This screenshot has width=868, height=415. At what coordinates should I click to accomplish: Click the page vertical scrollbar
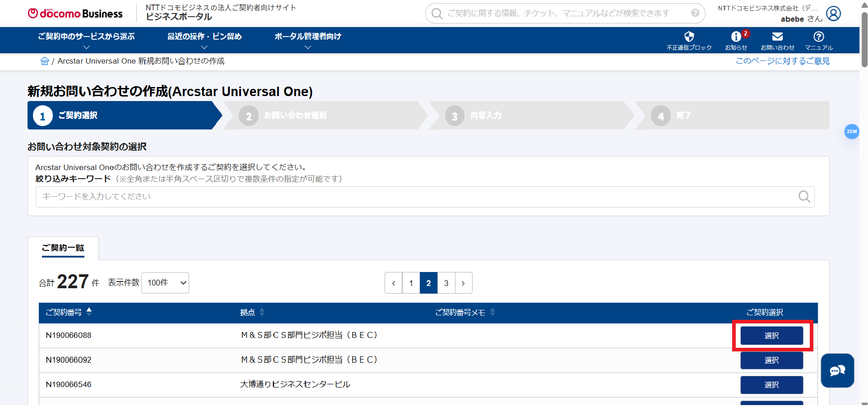coord(864,40)
